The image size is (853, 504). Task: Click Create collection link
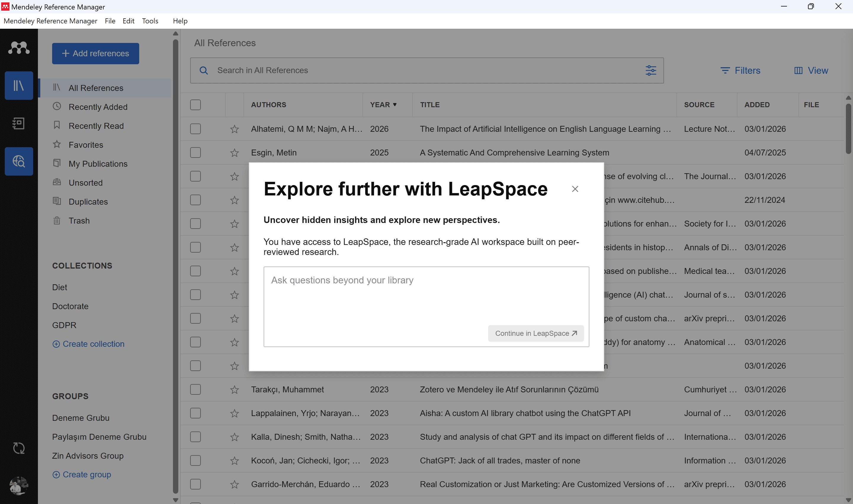click(88, 344)
